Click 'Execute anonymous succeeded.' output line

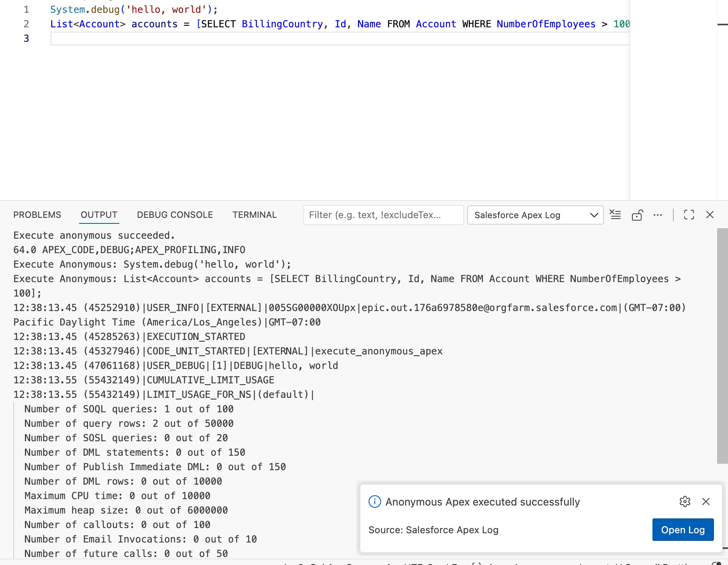click(94, 235)
